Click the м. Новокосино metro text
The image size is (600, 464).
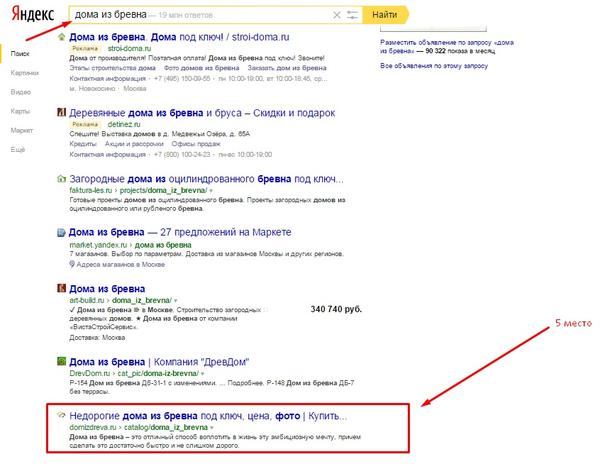point(92,89)
